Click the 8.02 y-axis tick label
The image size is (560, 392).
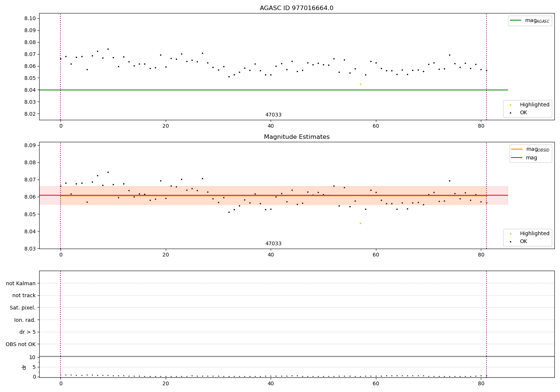[29, 114]
